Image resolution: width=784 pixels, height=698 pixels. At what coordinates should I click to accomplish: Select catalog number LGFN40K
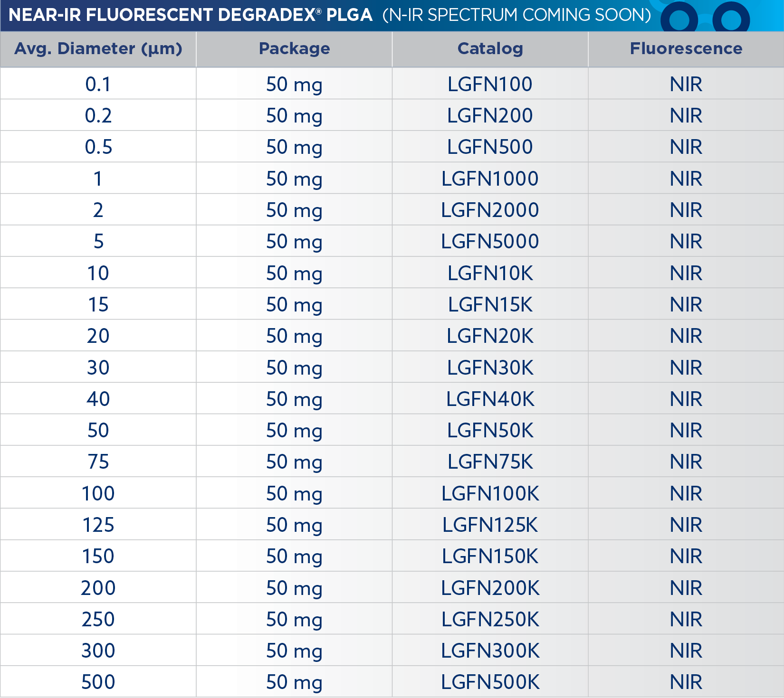click(490, 399)
